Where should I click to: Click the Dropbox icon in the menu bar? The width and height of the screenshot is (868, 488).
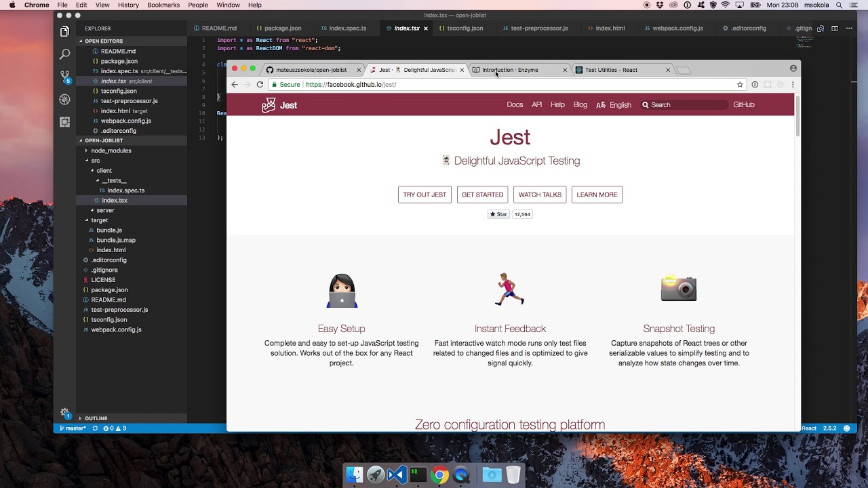click(660, 5)
